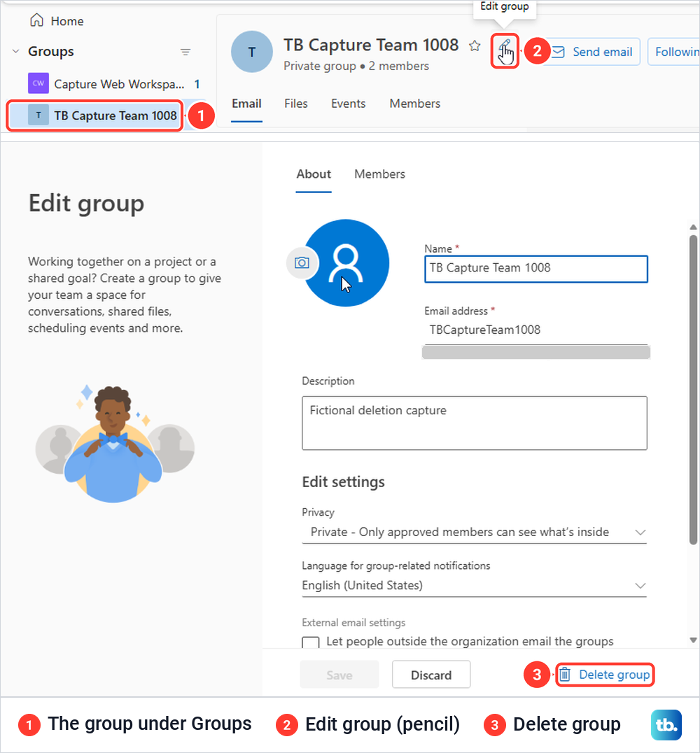Click the Description text box
The height and width of the screenshot is (753, 700).
(474, 423)
